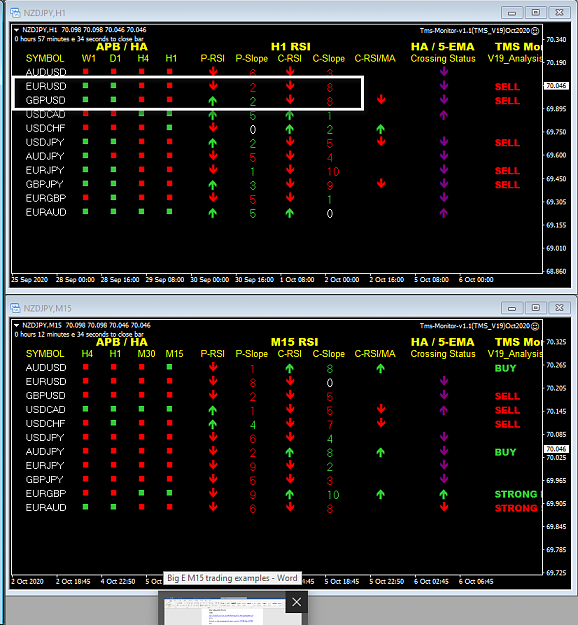Click the 'M15 RSI' heading

[295, 342]
